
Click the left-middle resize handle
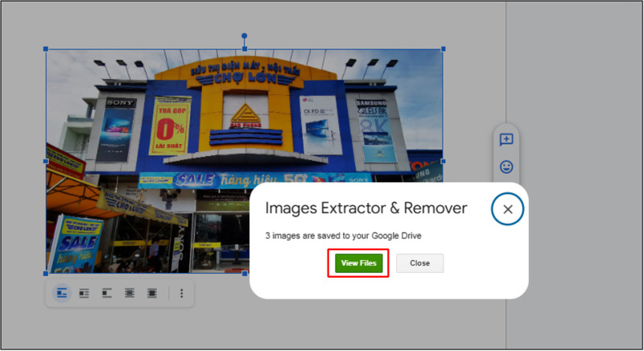(x=46, y=161)
